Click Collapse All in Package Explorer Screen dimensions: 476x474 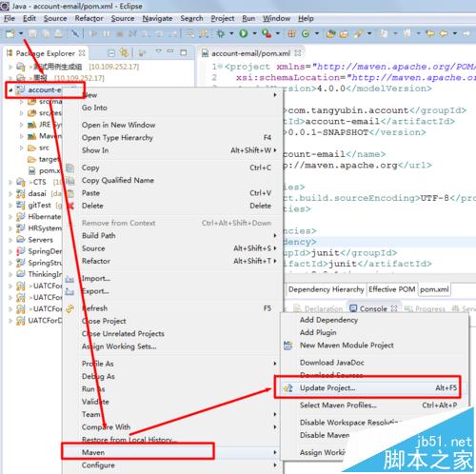111,53
